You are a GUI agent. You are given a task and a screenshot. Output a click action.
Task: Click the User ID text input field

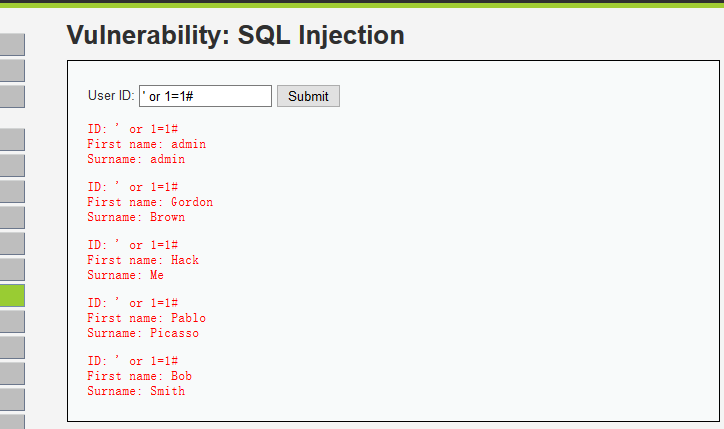click(x=205, y=96)
